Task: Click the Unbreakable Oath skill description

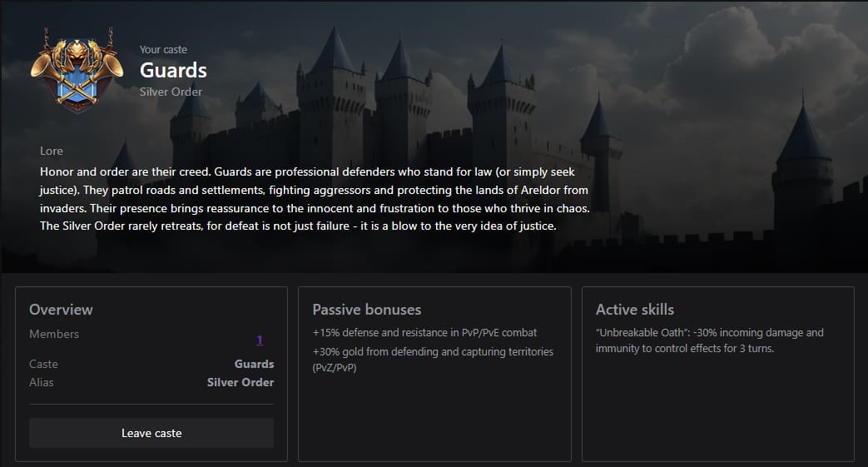Action: [x=709, y=340]
